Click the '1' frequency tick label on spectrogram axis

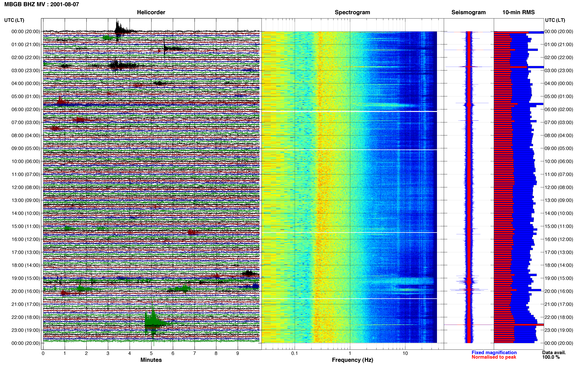pos(350,353)
